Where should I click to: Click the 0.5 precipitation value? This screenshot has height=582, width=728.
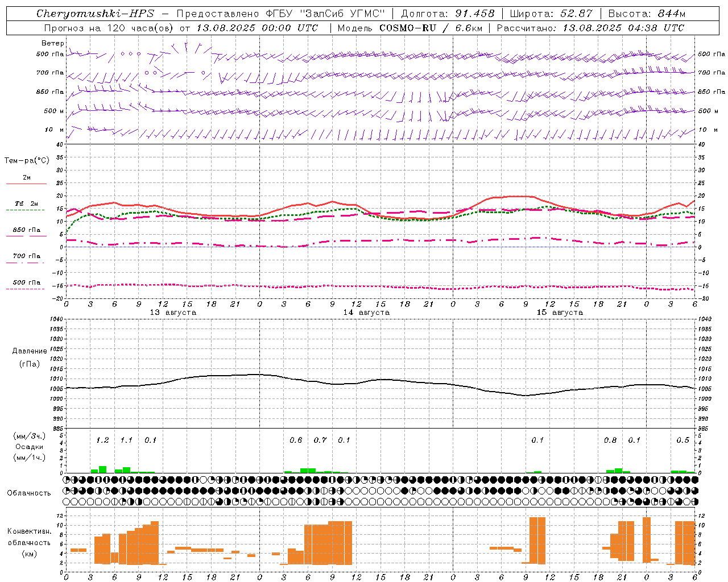[x=682, y=440]
